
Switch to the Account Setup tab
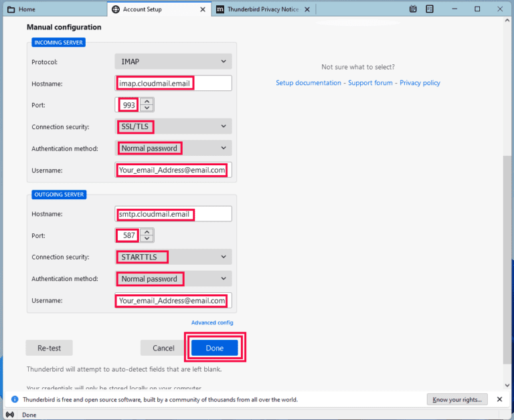click(x=159, y=9)
